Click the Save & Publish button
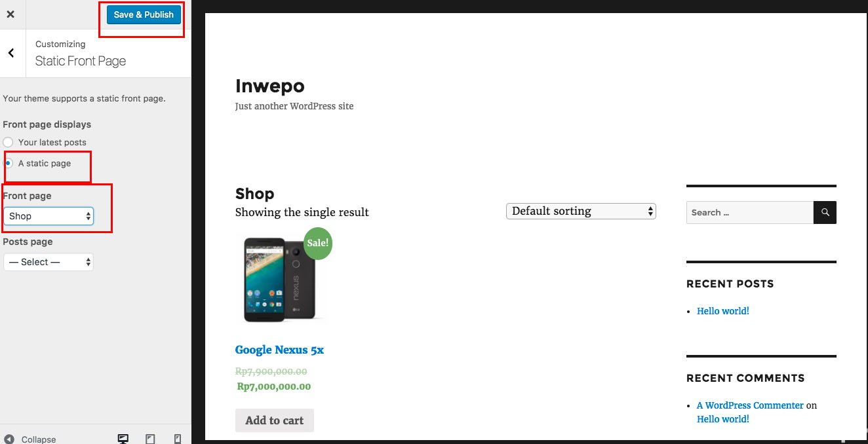Screen dimensions: 868x444 pyautogui.click(x=144, y=14)
